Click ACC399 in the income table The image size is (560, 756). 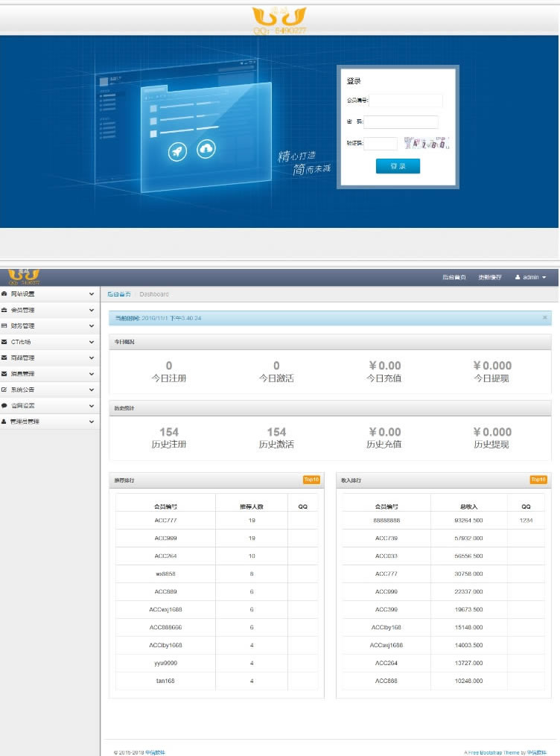tap(386, 609)
